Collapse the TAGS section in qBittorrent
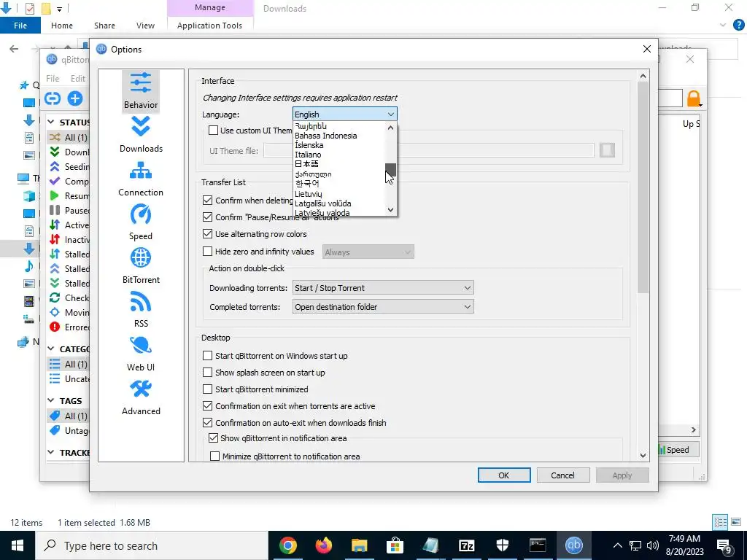Screen dimensions: 747x560 (51, 401)
